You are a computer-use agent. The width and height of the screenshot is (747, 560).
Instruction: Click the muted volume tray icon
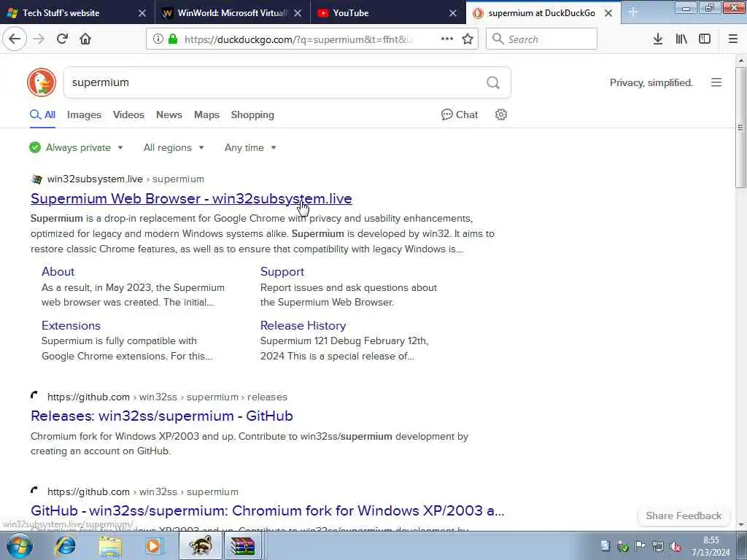point(675,546)
